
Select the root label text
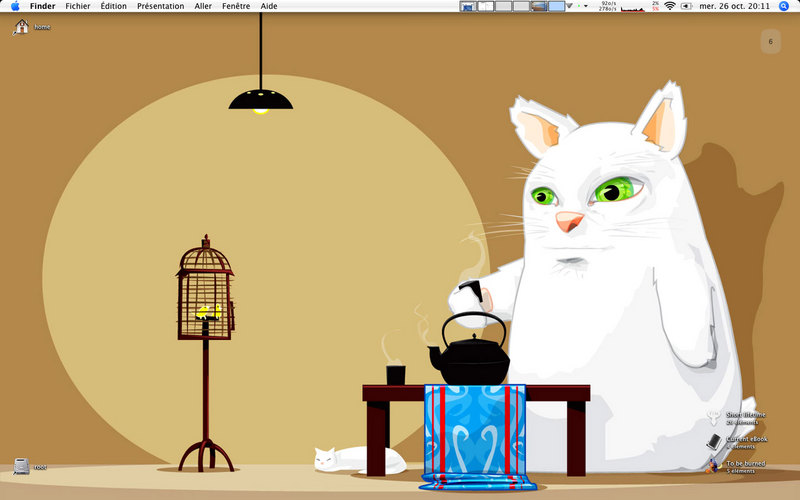click(x=40, y=467)
